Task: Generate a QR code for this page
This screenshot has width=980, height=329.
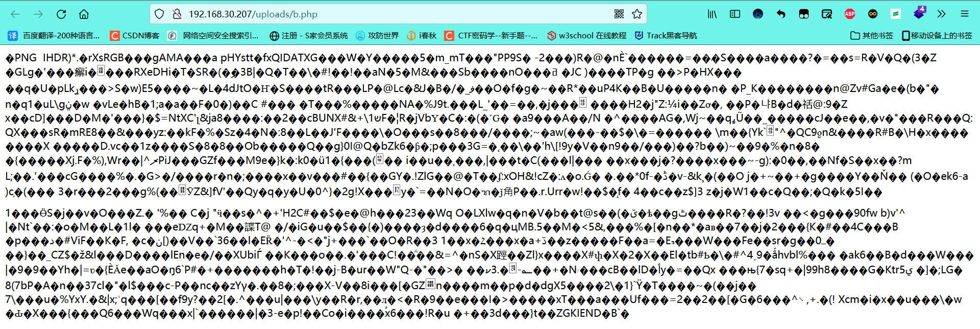Action: click(619, 14)
